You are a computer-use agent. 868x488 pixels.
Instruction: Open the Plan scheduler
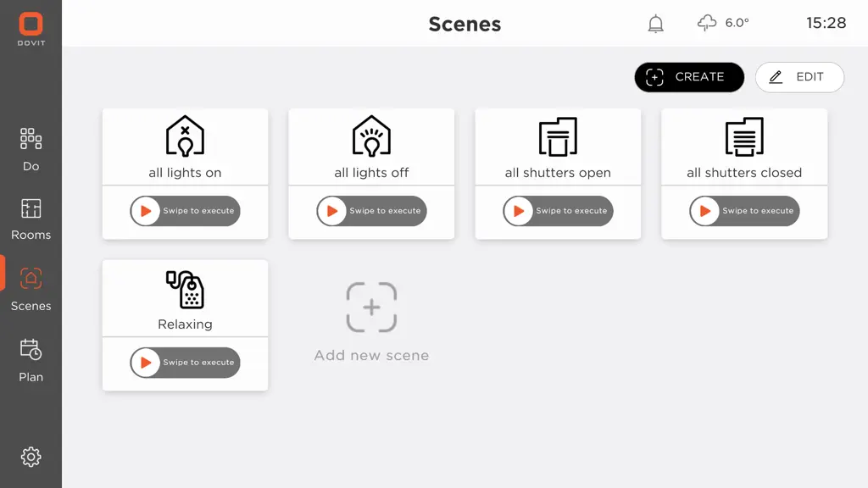pos(31,361)
